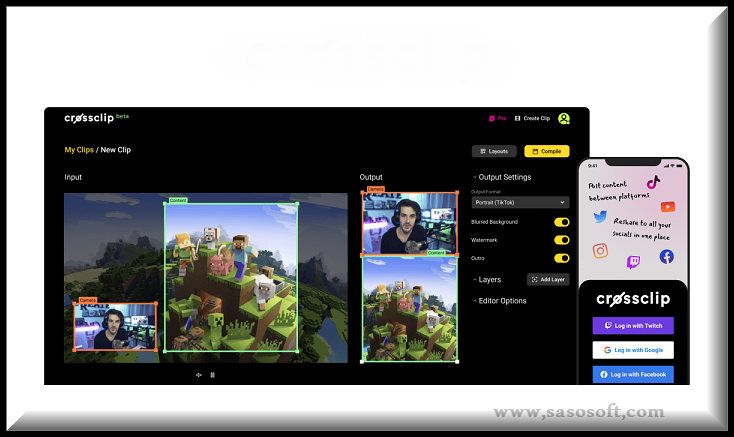Toggle the Outro switch
This screenshot has height=437, width=734.
tap(562, 258)
